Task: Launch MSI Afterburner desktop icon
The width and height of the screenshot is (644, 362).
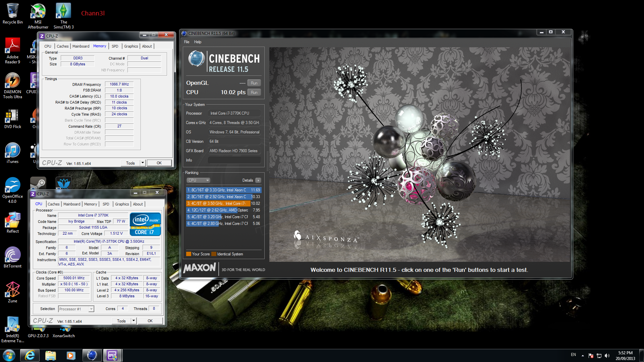Action: tap(38, 16)
